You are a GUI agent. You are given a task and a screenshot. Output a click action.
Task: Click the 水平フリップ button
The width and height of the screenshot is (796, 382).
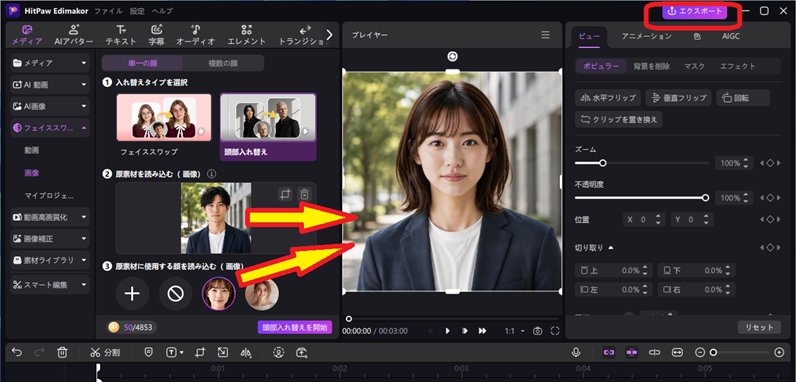[608, 98]
